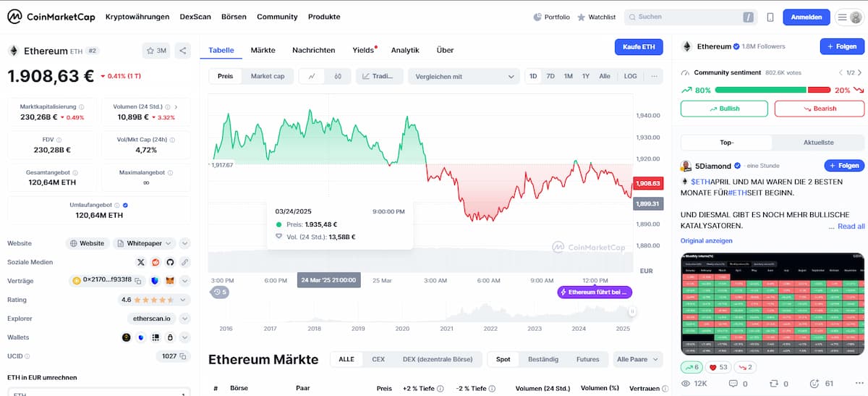Open the hamburger profile menu
868x396 pixels.
pyautogui.click(x=848, y=17)
